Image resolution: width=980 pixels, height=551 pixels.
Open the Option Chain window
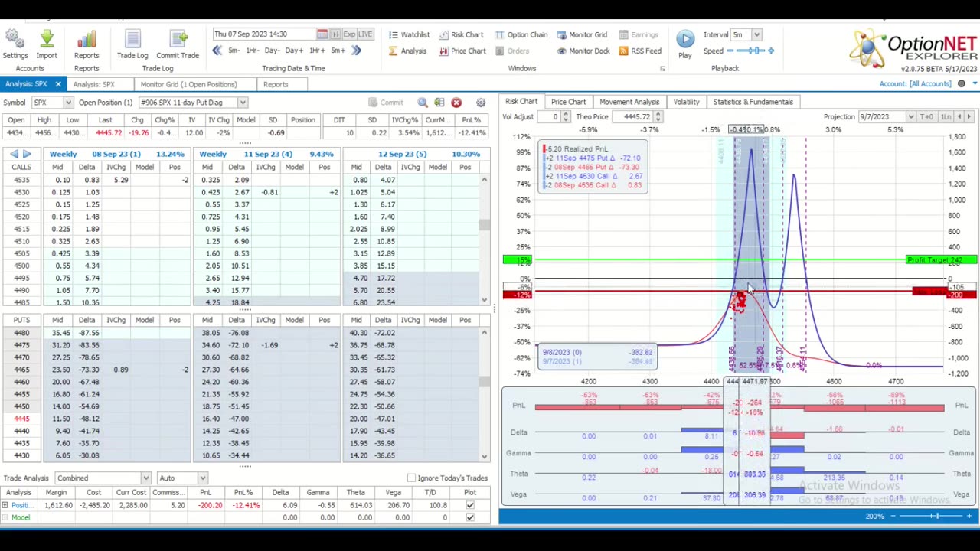coord(521,34)
